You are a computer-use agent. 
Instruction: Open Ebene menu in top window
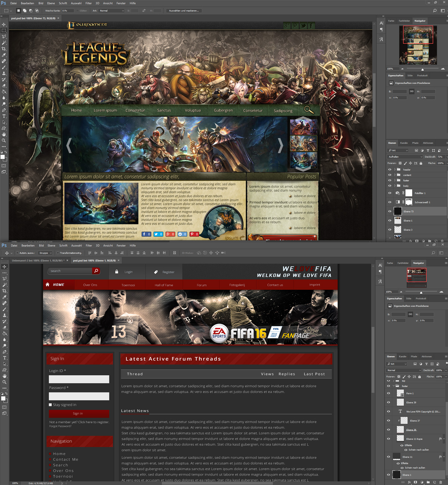pos(51,3)
